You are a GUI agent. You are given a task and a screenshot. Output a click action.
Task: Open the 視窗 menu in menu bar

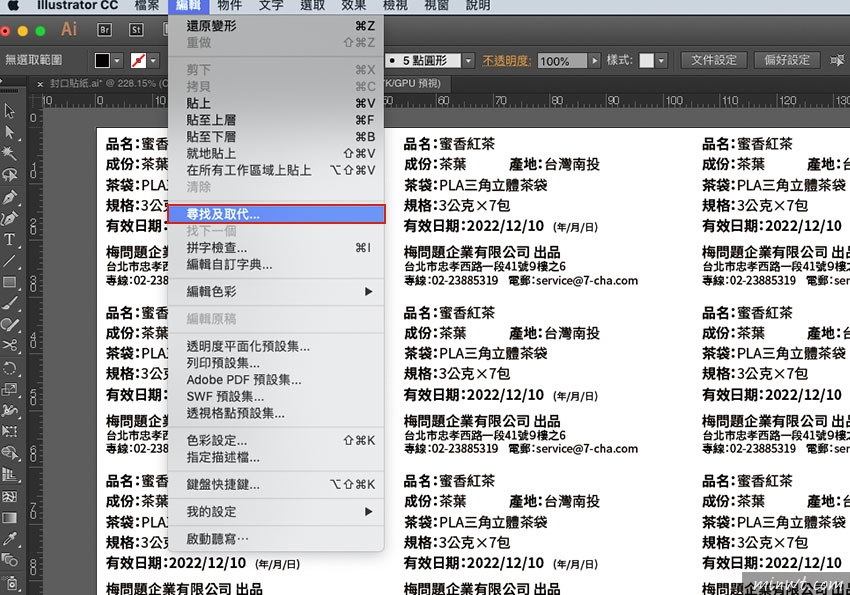click(436, 5)
